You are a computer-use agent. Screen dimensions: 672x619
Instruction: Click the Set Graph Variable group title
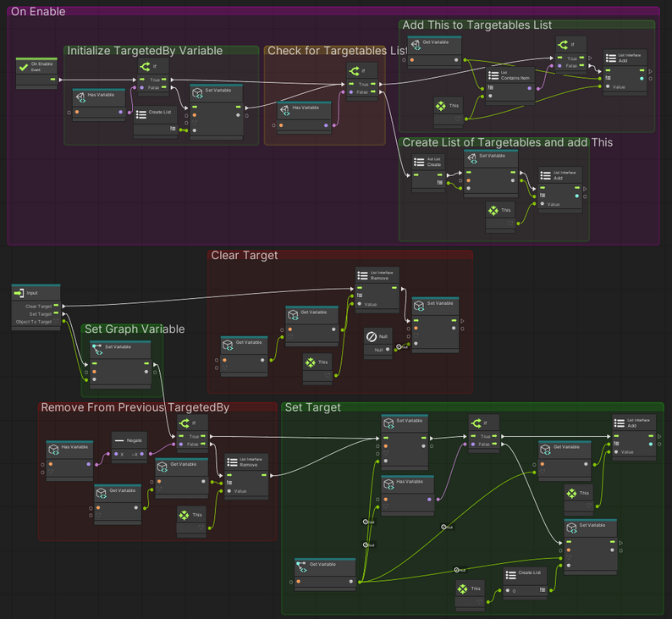(135, 329)
